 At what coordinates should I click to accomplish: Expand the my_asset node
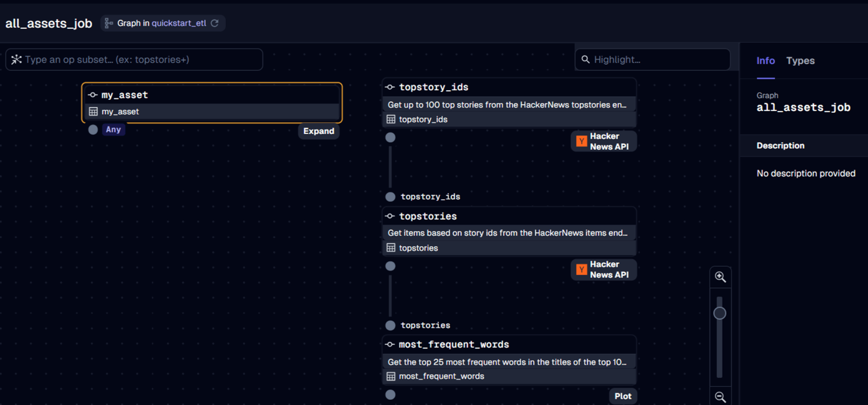point(319,131)
